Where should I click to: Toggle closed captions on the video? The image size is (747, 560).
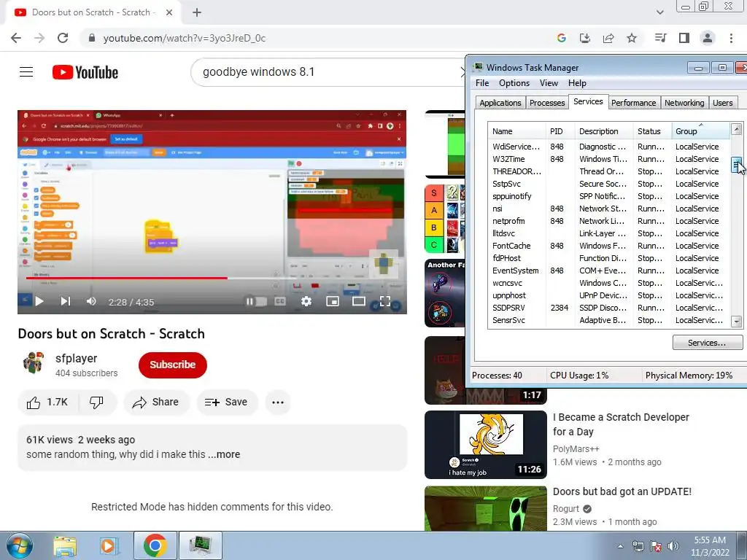(280, 301)
